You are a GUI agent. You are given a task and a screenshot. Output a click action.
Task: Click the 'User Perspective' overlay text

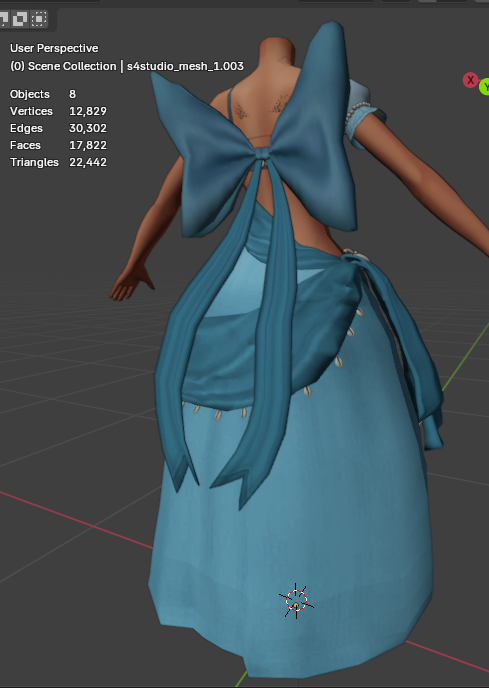click(x=54, y=48)
